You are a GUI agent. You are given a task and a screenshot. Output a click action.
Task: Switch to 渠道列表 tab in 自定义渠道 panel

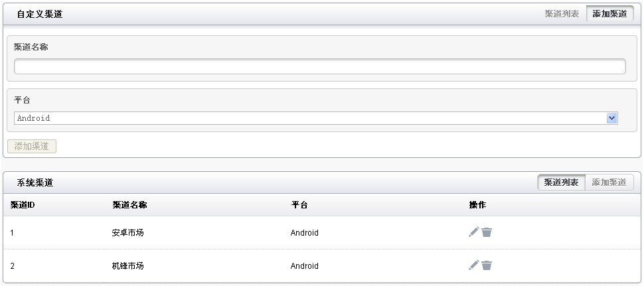[x=562, y=14]
